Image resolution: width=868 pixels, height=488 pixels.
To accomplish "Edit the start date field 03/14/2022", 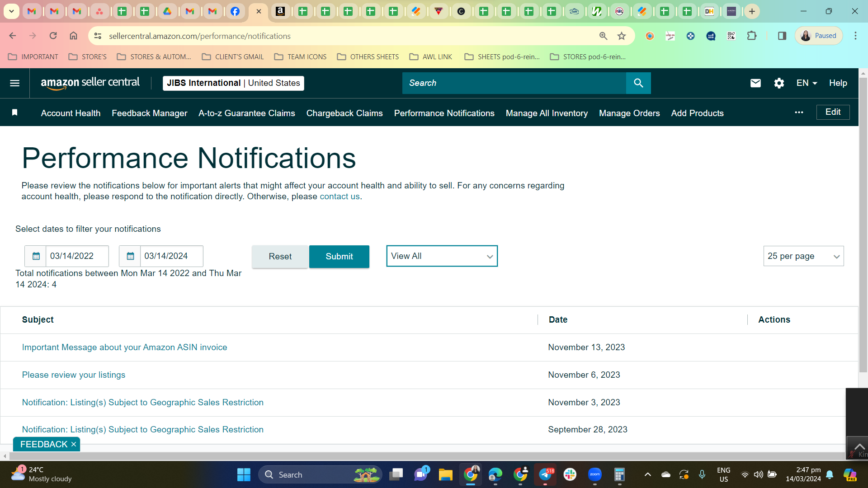I will point(77,256).
